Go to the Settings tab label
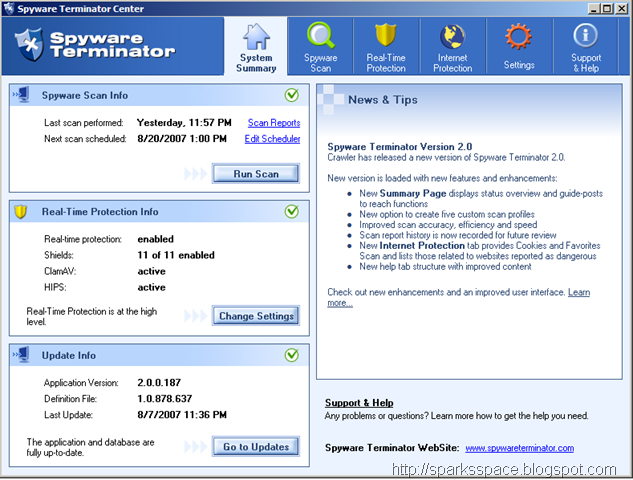 click(519, 65)
